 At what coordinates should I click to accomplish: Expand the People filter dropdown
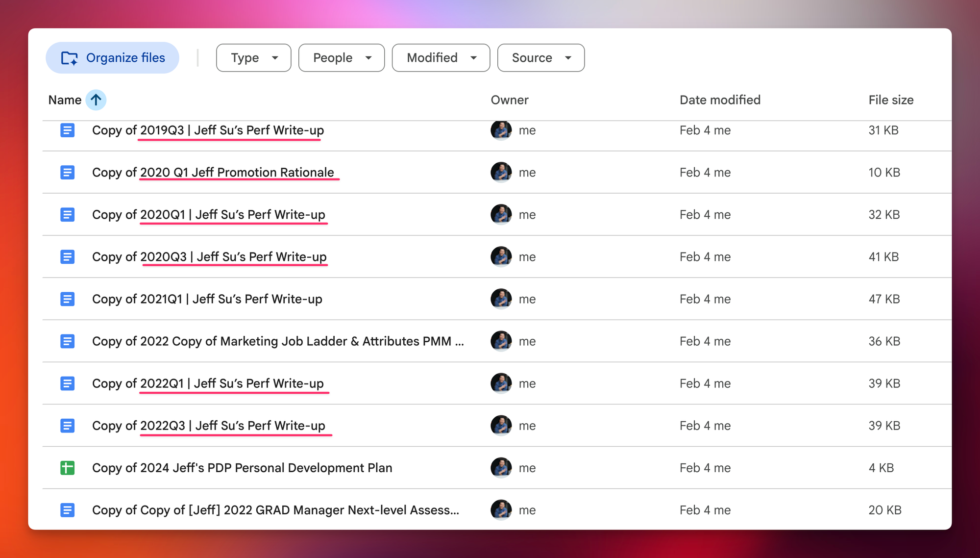[x=341, y=58]
